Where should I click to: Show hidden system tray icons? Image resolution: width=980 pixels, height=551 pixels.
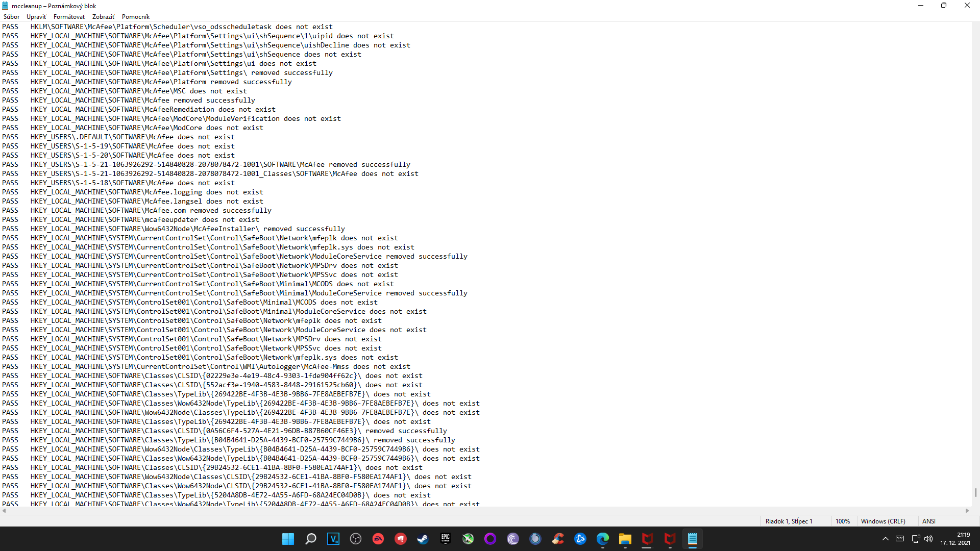coord(886,539)
